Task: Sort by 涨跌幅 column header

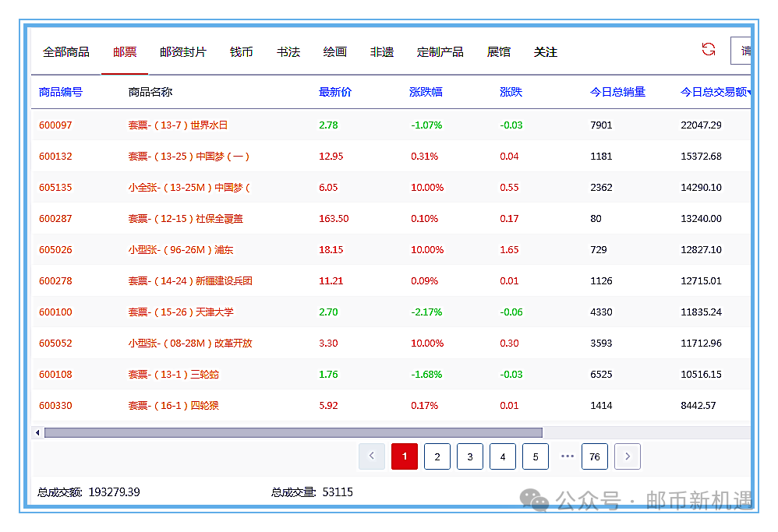Action: coord(426,92)
